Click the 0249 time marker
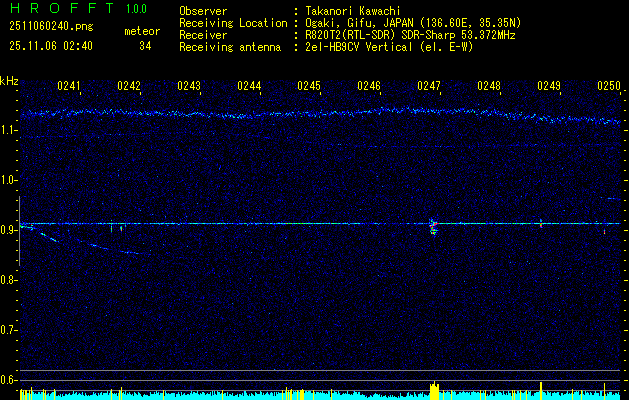Viewport: 629px width, 400px height. click(x=549, y=86)
